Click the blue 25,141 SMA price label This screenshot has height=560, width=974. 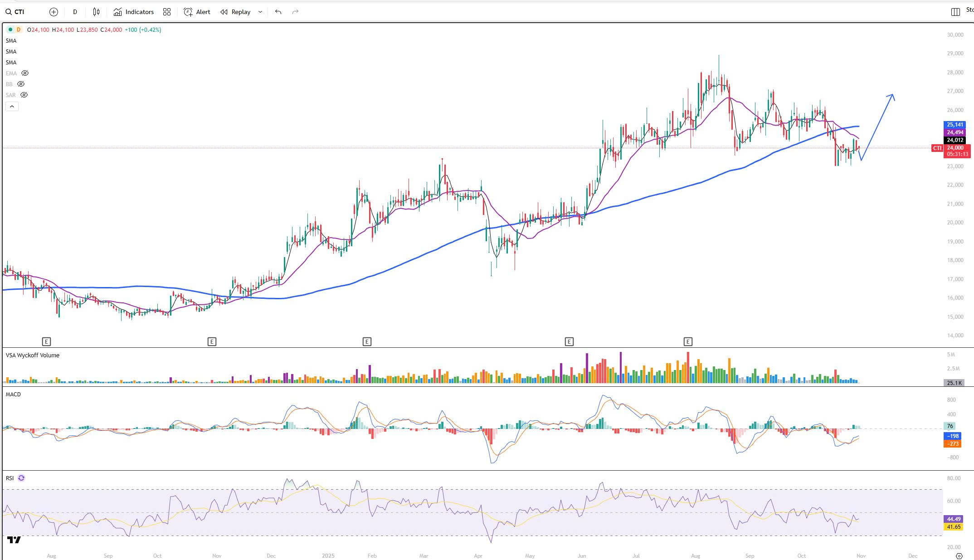point(955,125)
